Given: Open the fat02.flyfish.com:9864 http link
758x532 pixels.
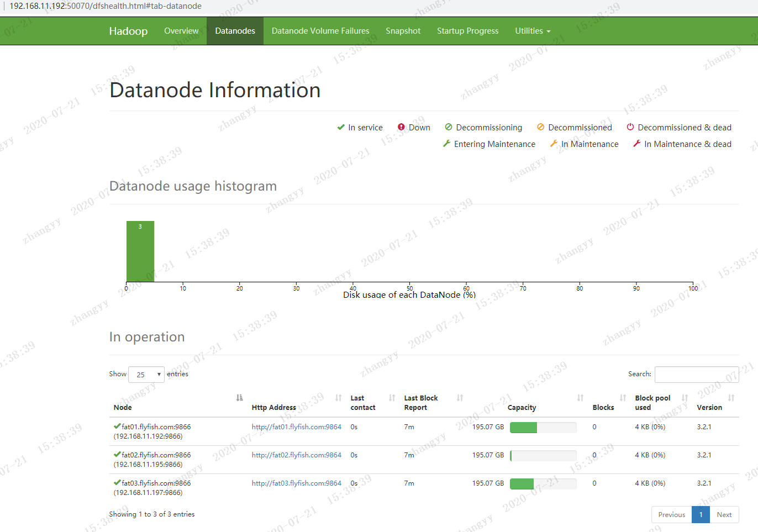Looking at the screenshot, I should pos(296,455).
